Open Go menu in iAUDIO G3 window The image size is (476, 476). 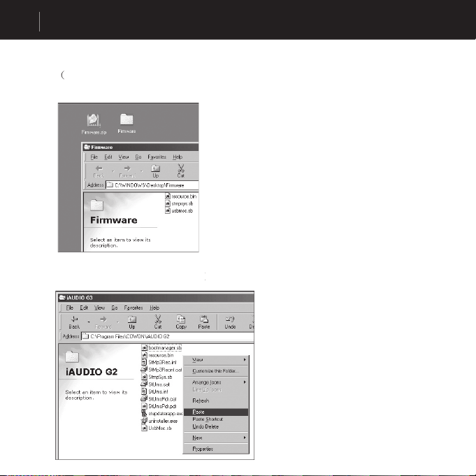[x=115, y=308]
